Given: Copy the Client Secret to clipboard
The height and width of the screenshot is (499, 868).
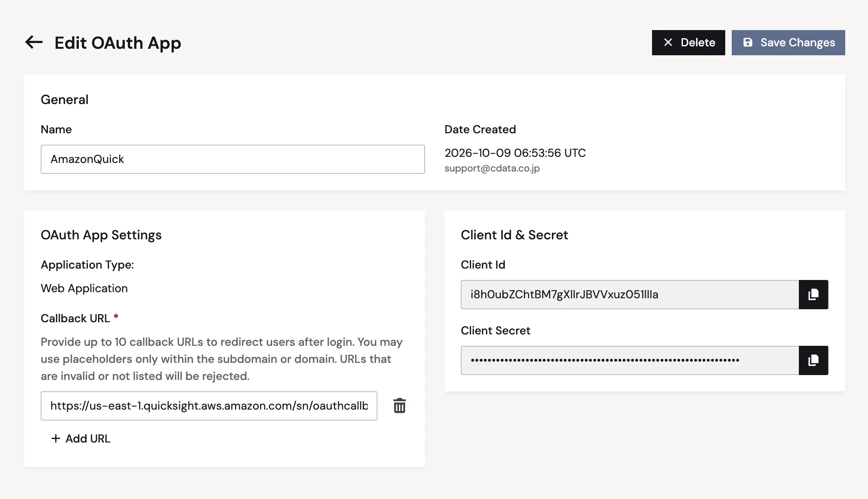Looking at the screenshot, I should pos(813,360).
